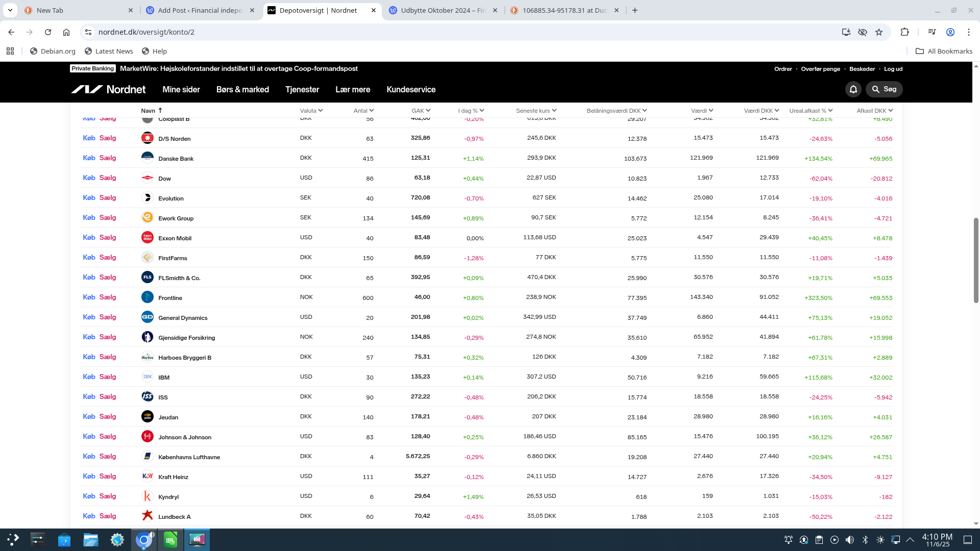Click the Dow company logo

[x=148, y=178]
